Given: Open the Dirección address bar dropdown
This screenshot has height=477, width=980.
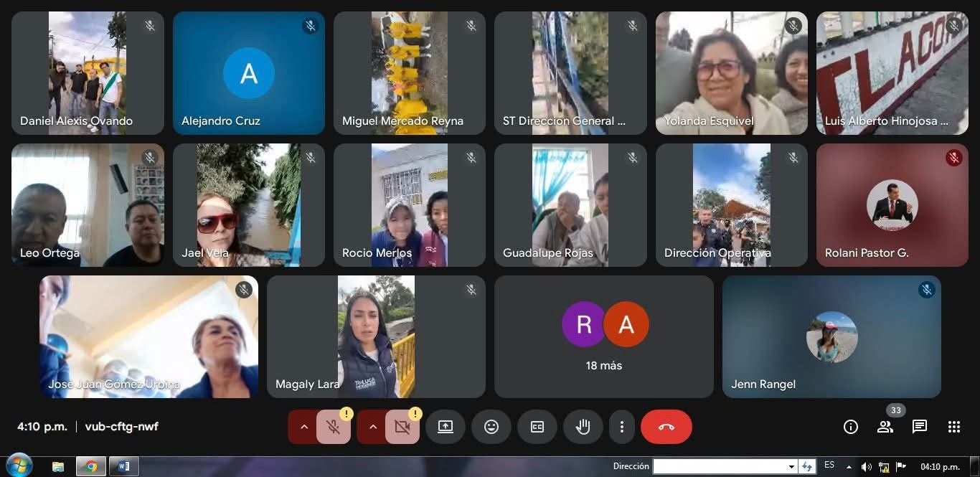Looking at the screenshot, I should pos(791,467).
